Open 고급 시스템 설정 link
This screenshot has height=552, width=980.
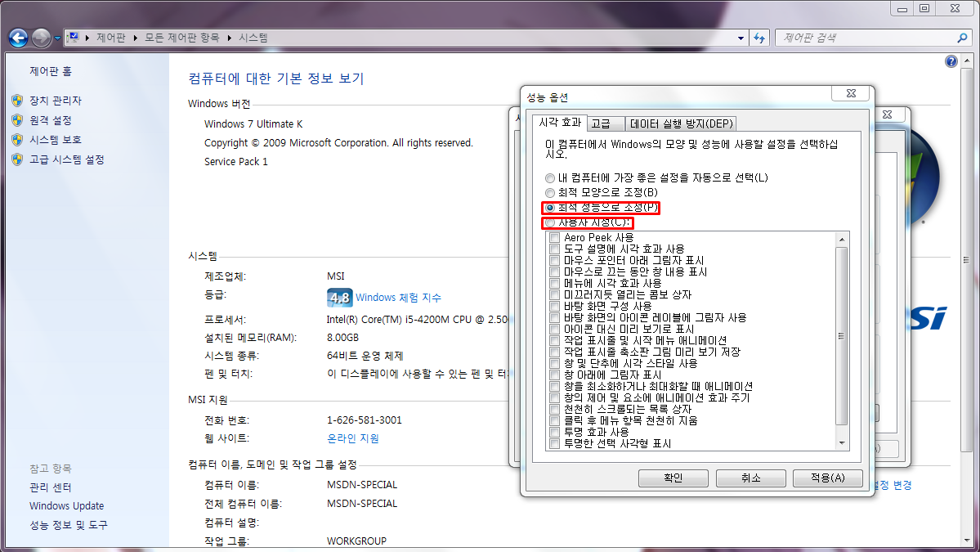pos(67,159)
